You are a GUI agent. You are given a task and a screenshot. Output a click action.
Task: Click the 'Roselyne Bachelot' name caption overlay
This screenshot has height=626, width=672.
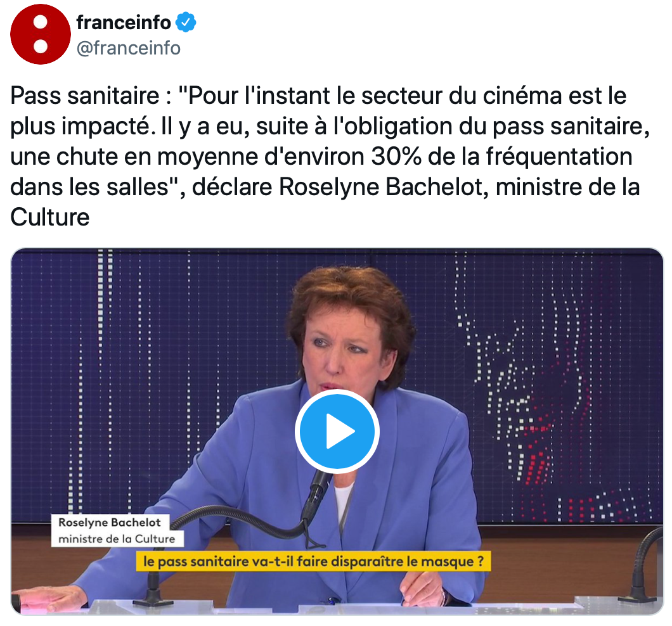(x=110, y=522)
